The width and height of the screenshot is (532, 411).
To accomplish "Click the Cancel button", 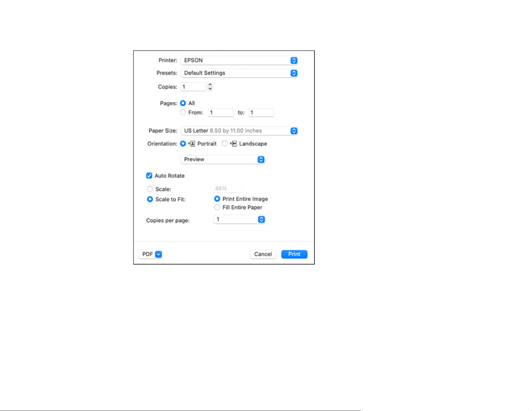I will (x=263, y=254).
